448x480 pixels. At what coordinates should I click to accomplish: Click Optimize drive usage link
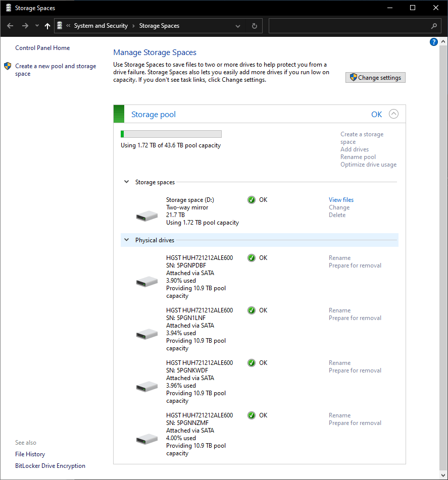click(368, 165)
